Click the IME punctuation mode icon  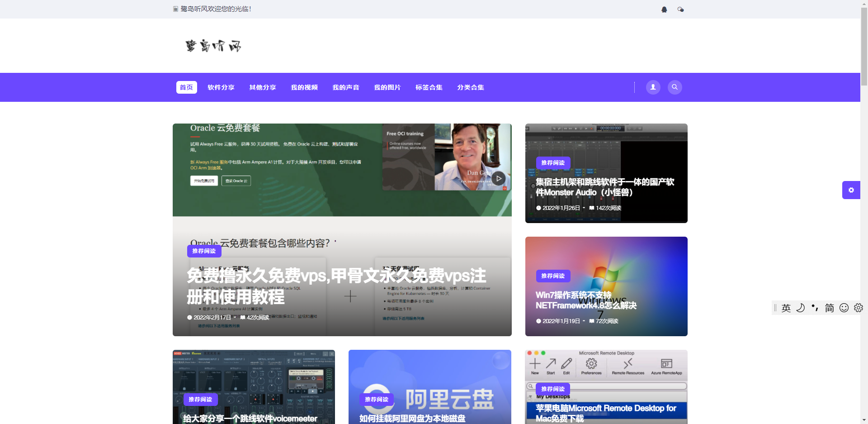pos(815,308)
